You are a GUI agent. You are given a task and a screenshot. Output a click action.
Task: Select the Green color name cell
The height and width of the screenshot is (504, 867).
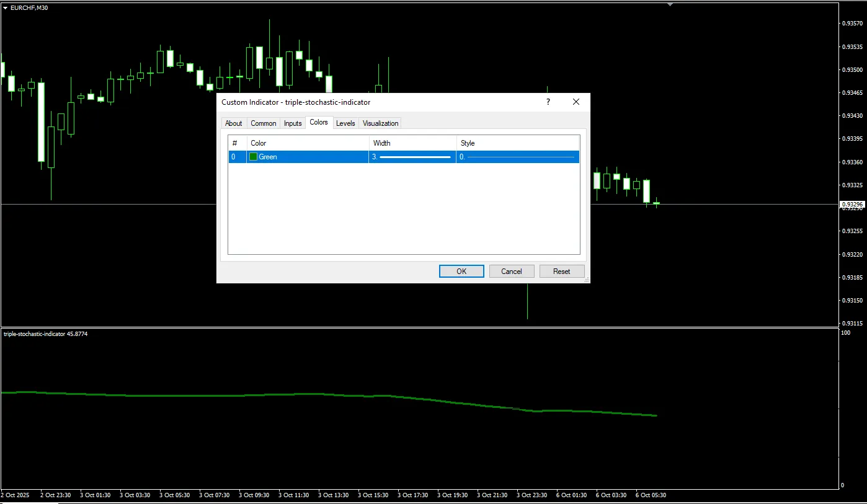[x=268, y=157]
